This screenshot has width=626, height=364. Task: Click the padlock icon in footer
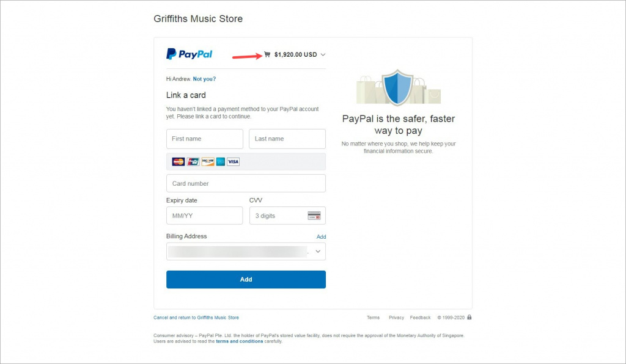(x=469, y=318)
